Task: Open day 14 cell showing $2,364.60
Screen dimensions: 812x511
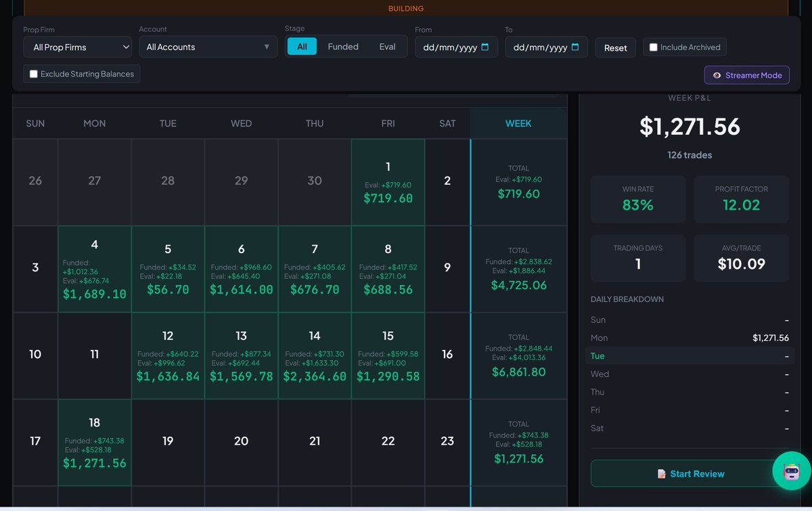Action: (315, 355)
